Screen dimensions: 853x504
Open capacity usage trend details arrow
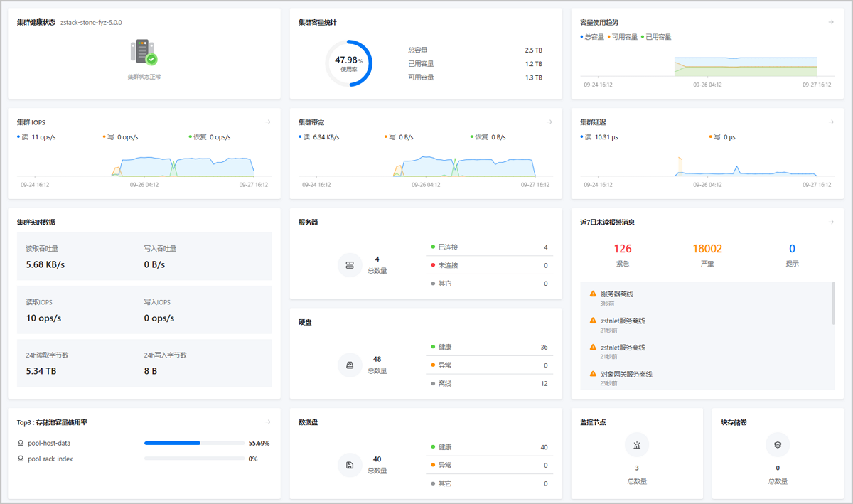[x=831, y=23]
